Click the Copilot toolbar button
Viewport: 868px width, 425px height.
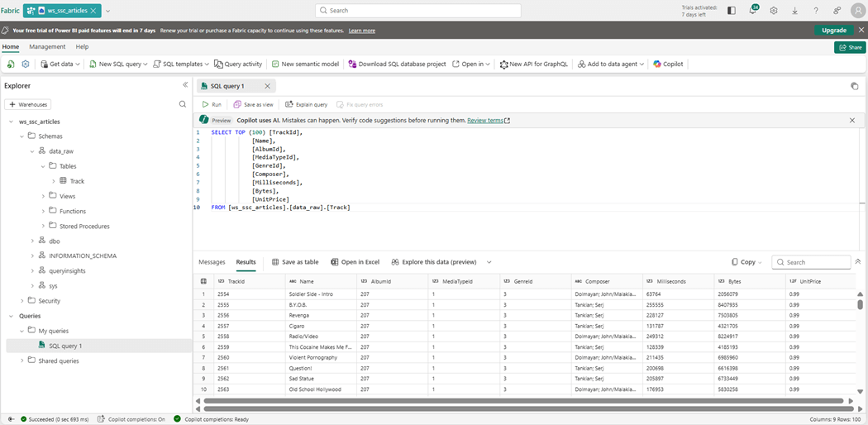668,64
